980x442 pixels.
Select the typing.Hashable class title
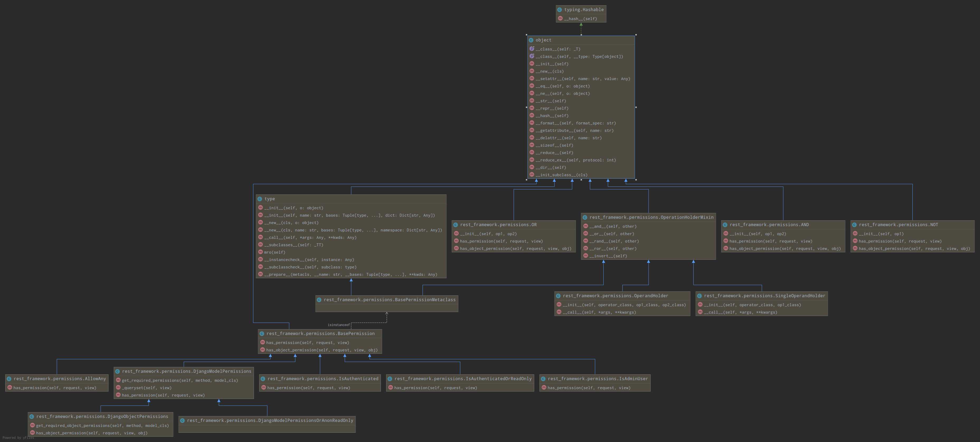coord(584,10)
